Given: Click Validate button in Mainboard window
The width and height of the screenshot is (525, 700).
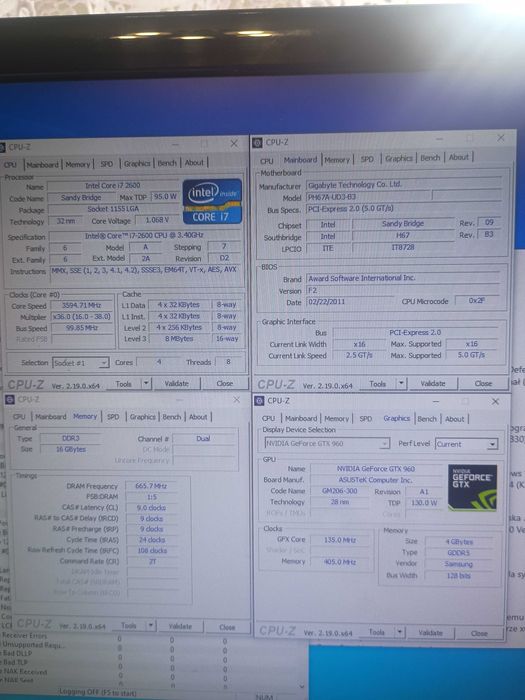Looking at the screenshot, I should pos(433,383).
